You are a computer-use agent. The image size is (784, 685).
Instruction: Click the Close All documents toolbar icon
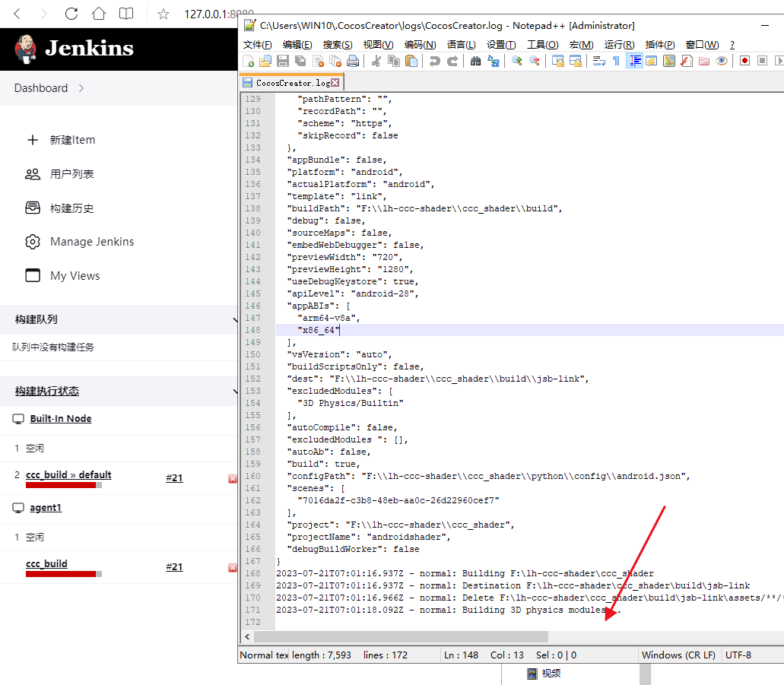point(335,61)
